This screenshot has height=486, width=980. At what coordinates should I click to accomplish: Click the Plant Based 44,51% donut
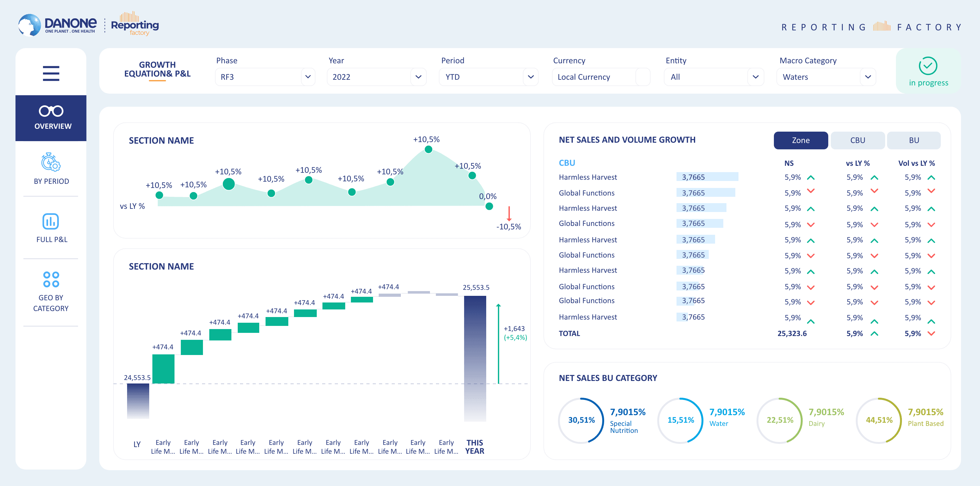[879, 420]
